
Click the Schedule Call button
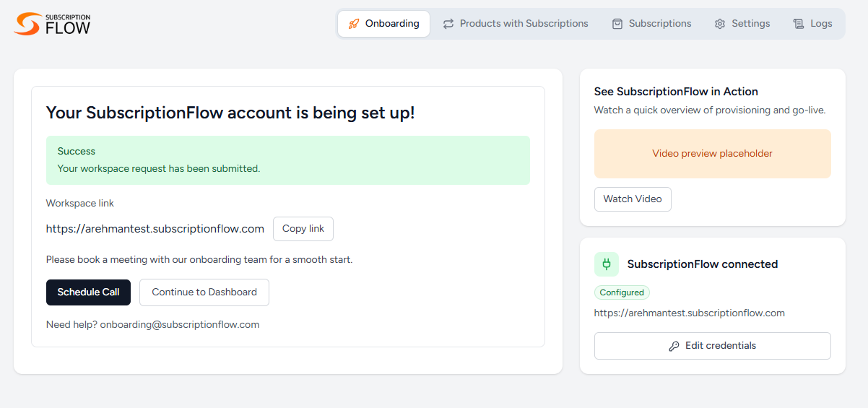89,292
